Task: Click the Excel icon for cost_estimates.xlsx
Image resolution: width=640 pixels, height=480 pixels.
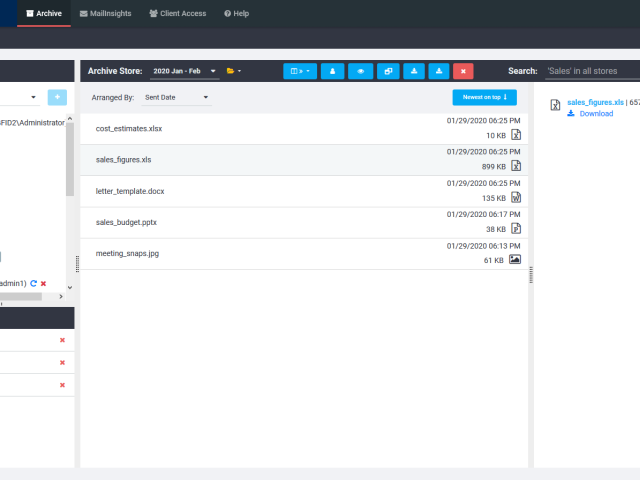Action: tap(516, 135)
